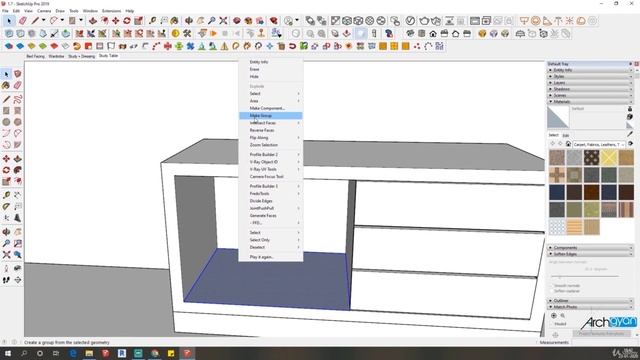Select the Follow Me tool in left toolbar
The image size is (640, 360).
[18, 170]
